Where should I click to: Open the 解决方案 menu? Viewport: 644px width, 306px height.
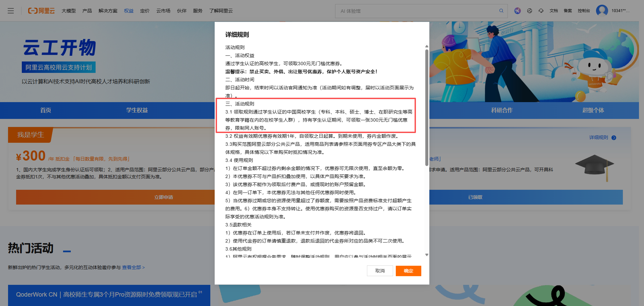click(x=108, y=11)
